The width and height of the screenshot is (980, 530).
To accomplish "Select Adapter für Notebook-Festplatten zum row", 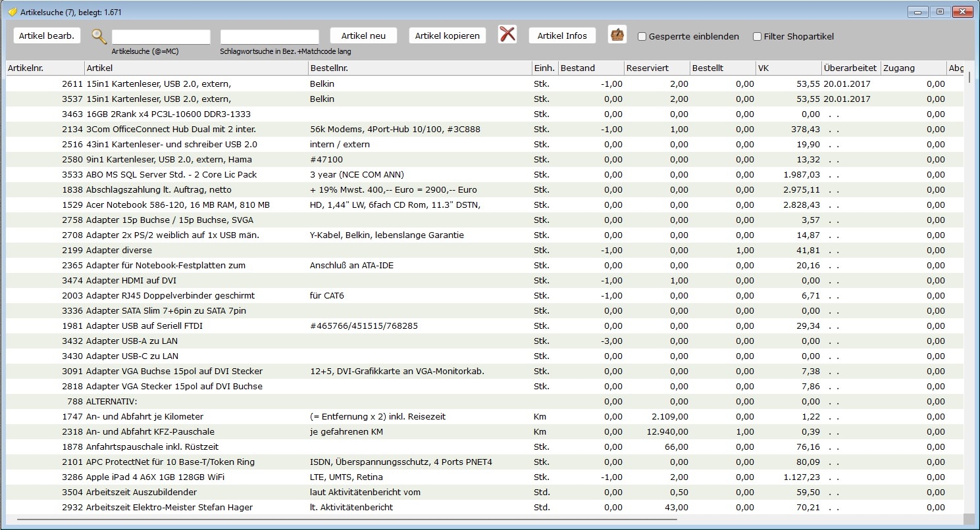I will 485,265.
